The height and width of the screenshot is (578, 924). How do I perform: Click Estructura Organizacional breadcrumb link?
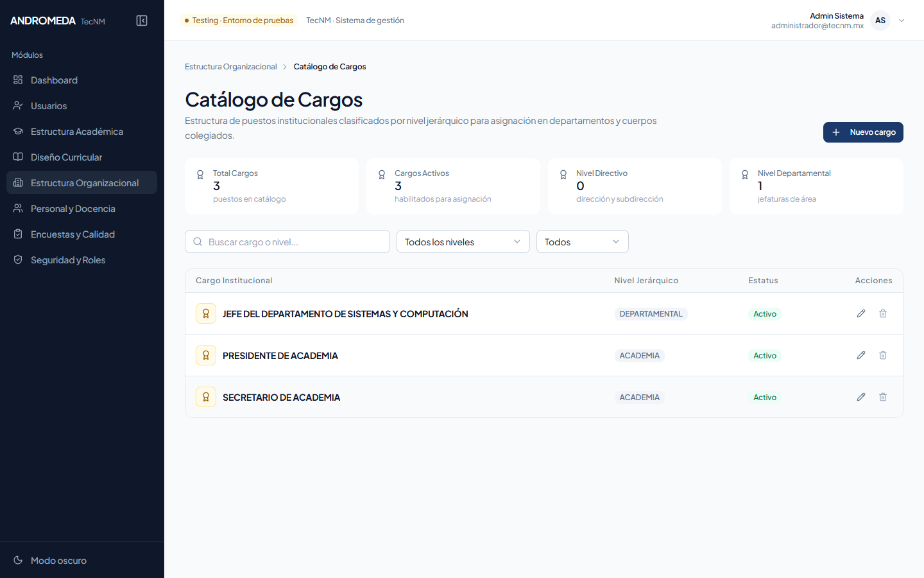(x=231, y=67)
